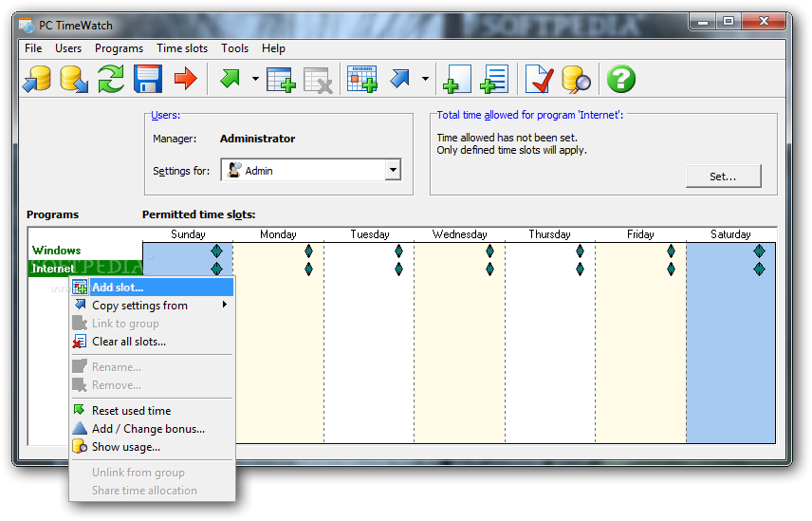Open the File menu
Screen dimensions: 812x521
(33, 48)
